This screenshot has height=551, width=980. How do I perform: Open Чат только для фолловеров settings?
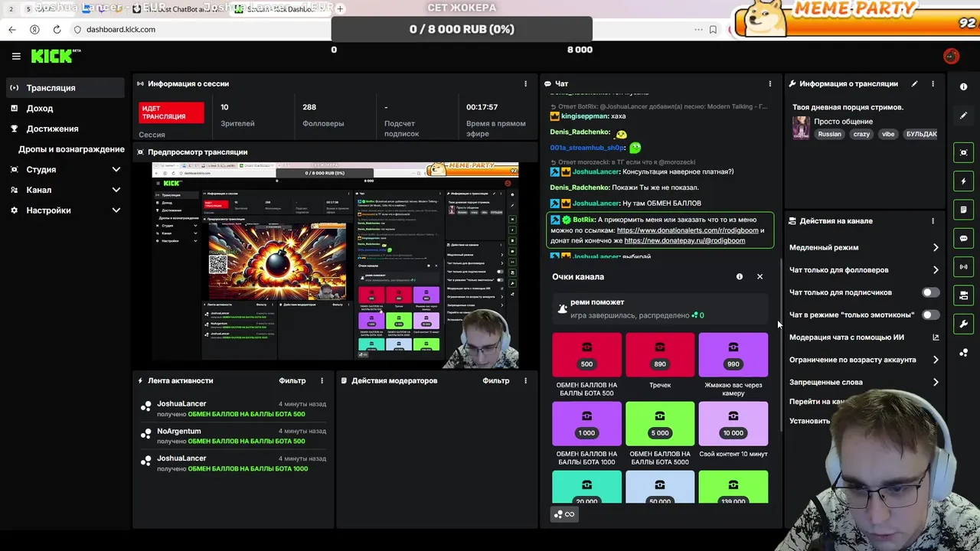click(864, 270)
